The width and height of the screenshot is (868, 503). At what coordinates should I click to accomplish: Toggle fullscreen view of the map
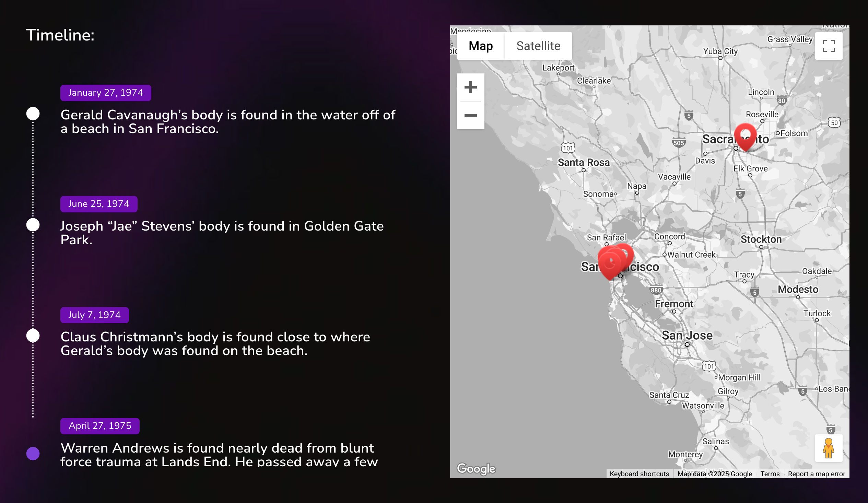pyautogui.click(x=829, y=46)
